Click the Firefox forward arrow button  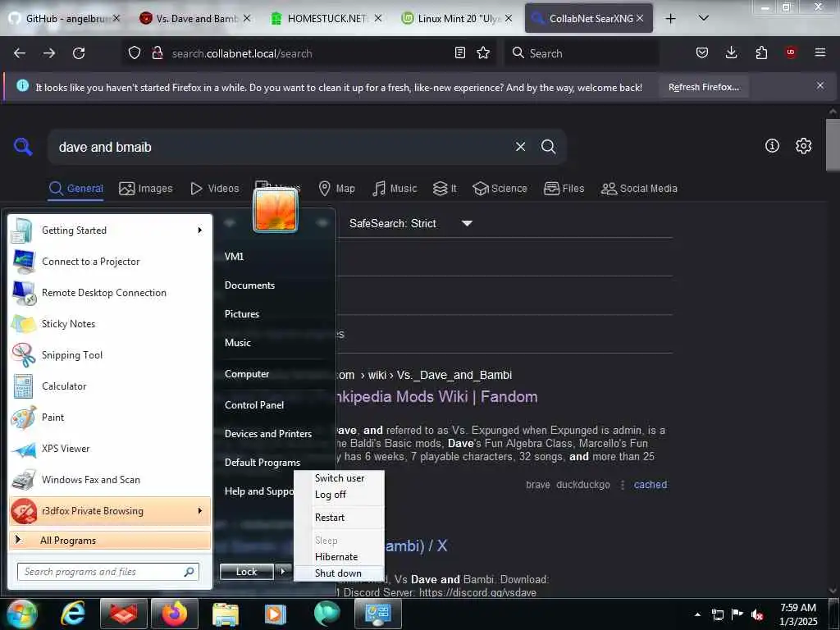point(49,53)
